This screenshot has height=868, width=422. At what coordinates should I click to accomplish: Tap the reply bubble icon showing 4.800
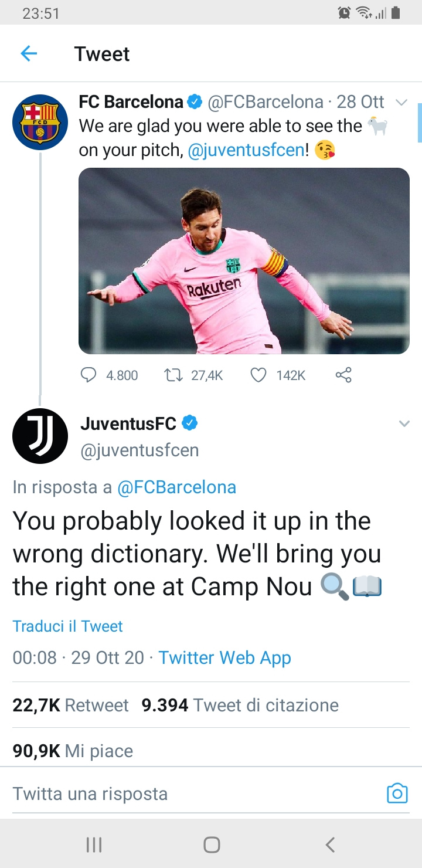[88, 375]
